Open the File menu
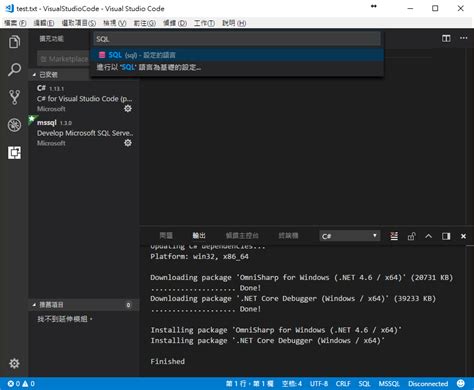The height and width of the screenshot is (390, 474). click(15, 23)
